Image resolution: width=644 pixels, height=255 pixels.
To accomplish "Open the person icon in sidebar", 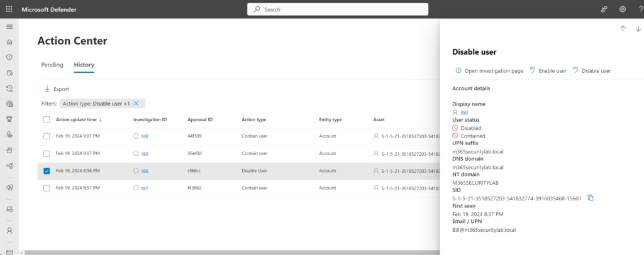I will tap(9, 231).
